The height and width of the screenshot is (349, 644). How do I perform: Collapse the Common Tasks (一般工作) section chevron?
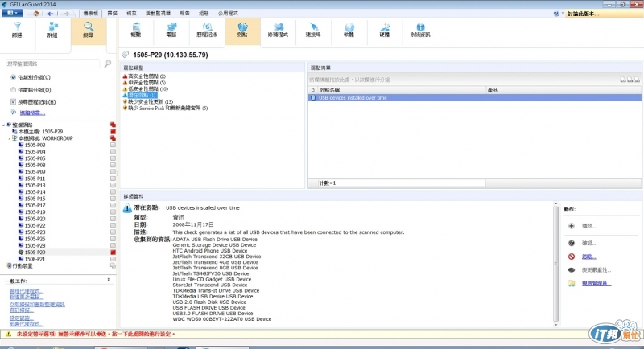pos(109,280)
